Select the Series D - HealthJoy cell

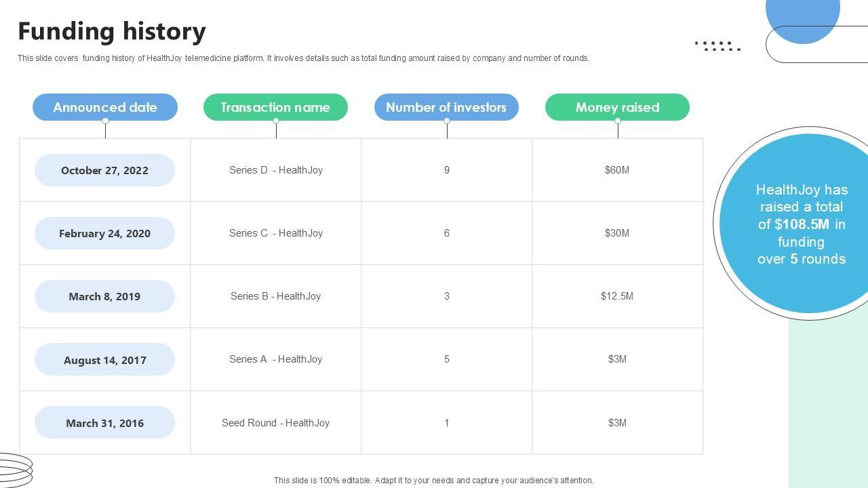tap(275, 170)
